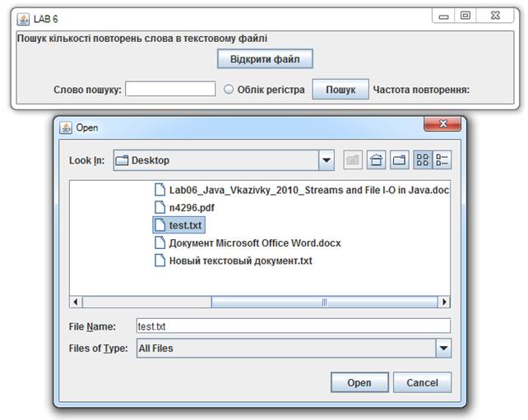Click the Java icon in Open dialog title
The image size is (528, 420).
pyautogui.click(x=66, y=128)
